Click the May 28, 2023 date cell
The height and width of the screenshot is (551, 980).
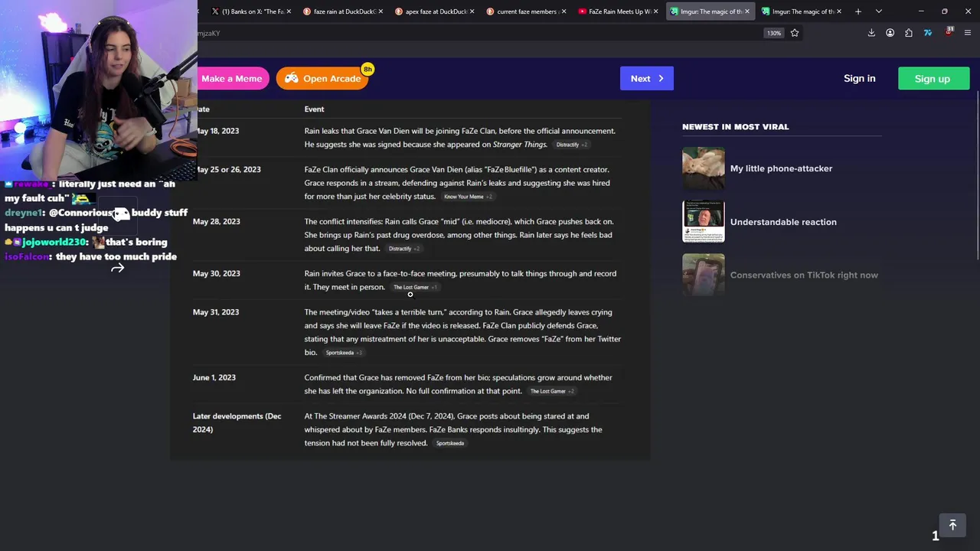point(217,221)
